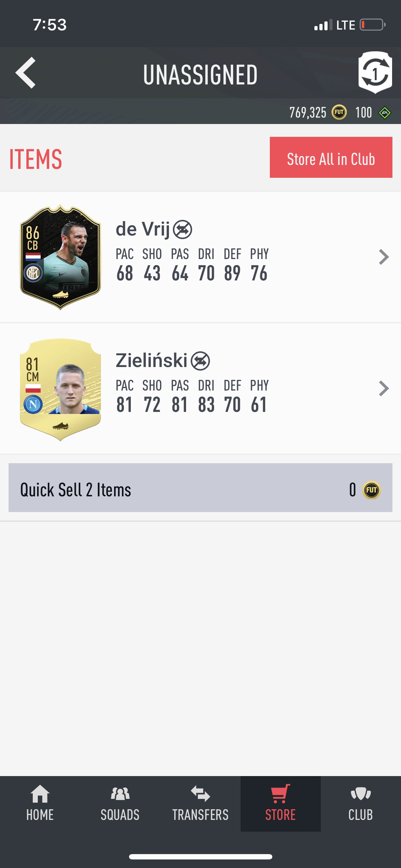
Task: Expand de Vrij item details chevron
Action: click(384, 257)
